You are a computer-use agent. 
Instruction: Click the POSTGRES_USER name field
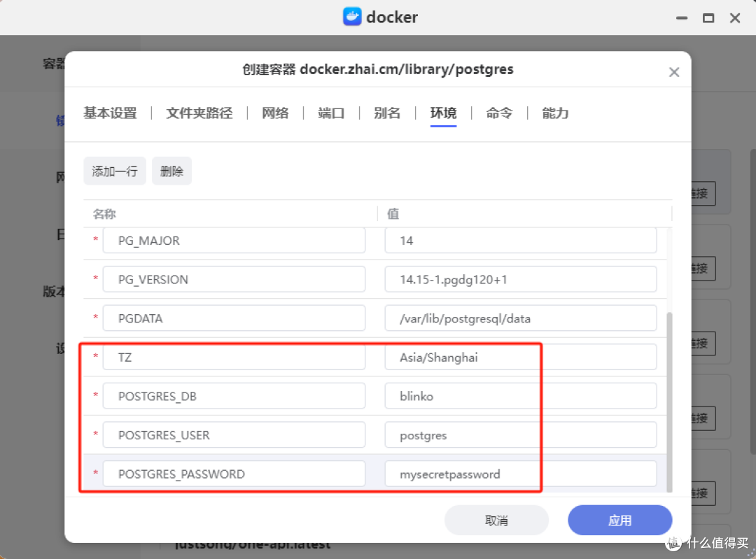tap(234, 435)
